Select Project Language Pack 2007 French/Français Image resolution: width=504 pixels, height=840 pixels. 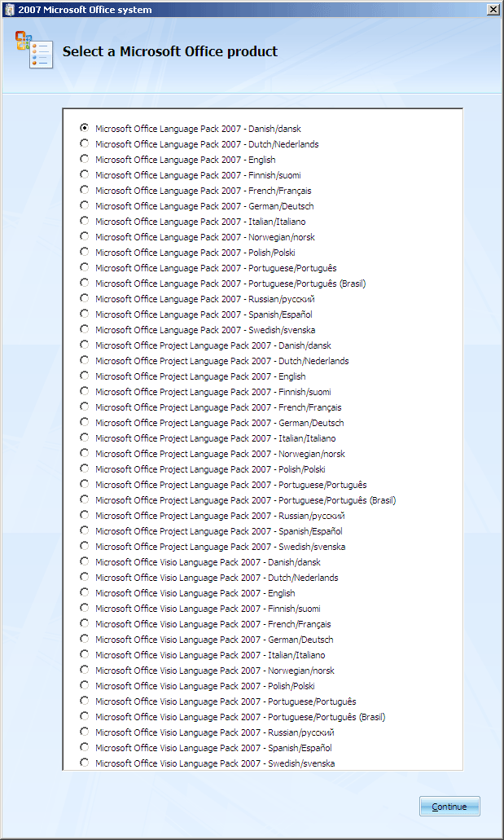coord(84,407)
